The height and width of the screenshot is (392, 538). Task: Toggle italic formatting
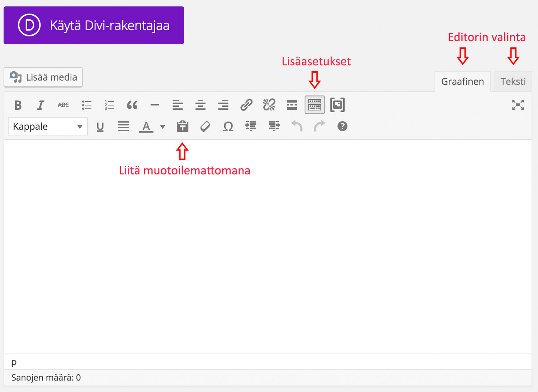point(41,105)
